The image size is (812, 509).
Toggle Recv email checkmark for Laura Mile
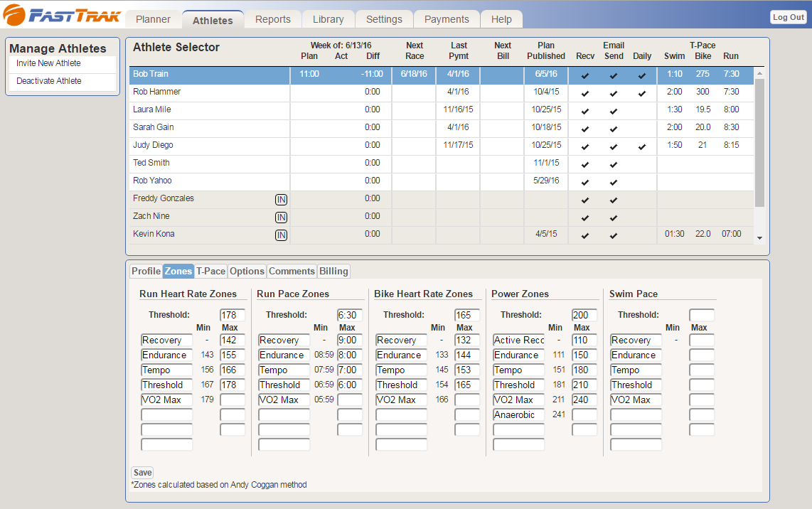pos(585,111)
